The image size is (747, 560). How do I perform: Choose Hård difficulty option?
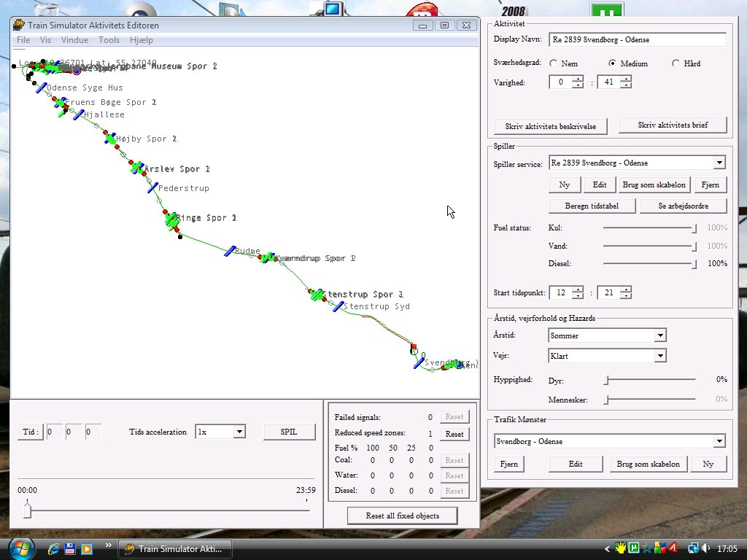point(676,63)
